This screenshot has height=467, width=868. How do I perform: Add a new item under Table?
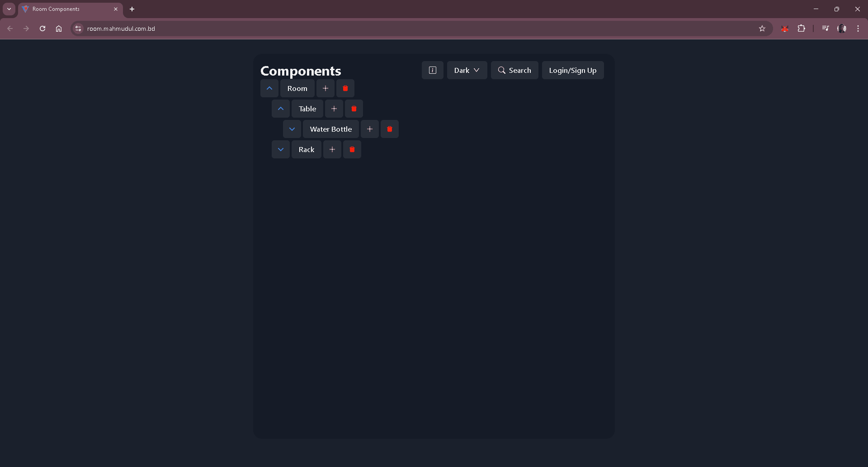pos(334,109)
